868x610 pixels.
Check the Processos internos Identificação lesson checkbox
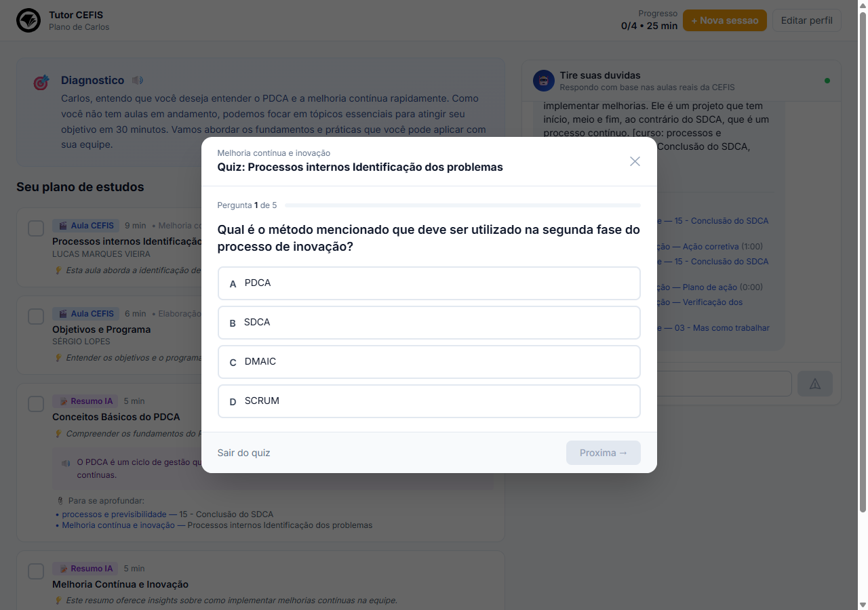[x=36, y=228]
